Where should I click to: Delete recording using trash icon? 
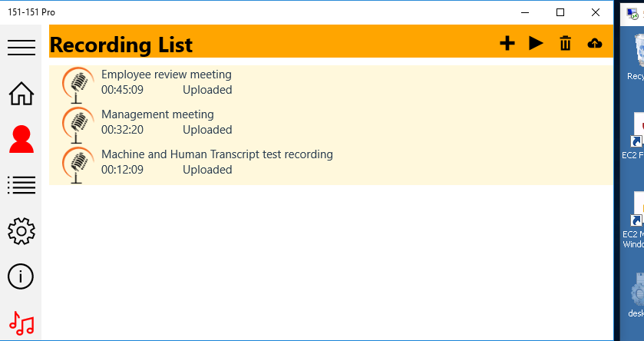566,44
